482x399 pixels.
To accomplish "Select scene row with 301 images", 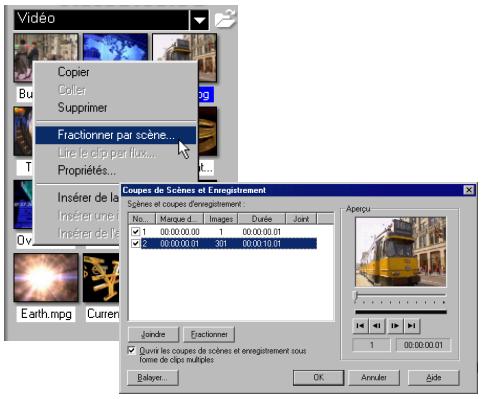I will [x=223, y=244].
